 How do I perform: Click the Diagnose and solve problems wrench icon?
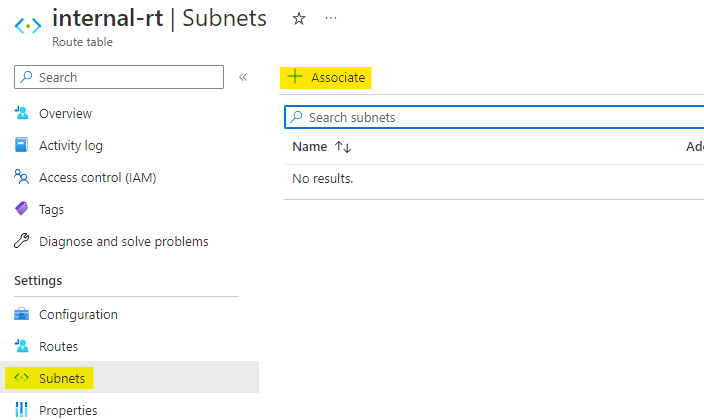pos(22,241)
